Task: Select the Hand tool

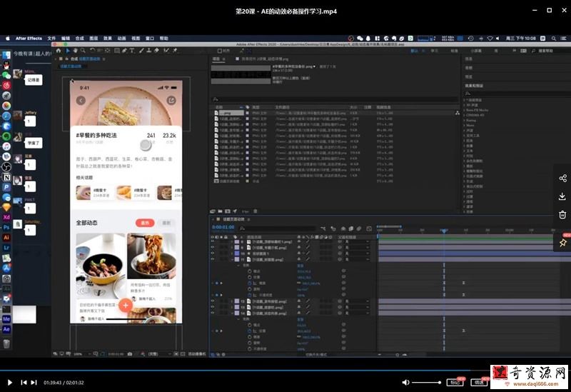Action: click(76, 51)
